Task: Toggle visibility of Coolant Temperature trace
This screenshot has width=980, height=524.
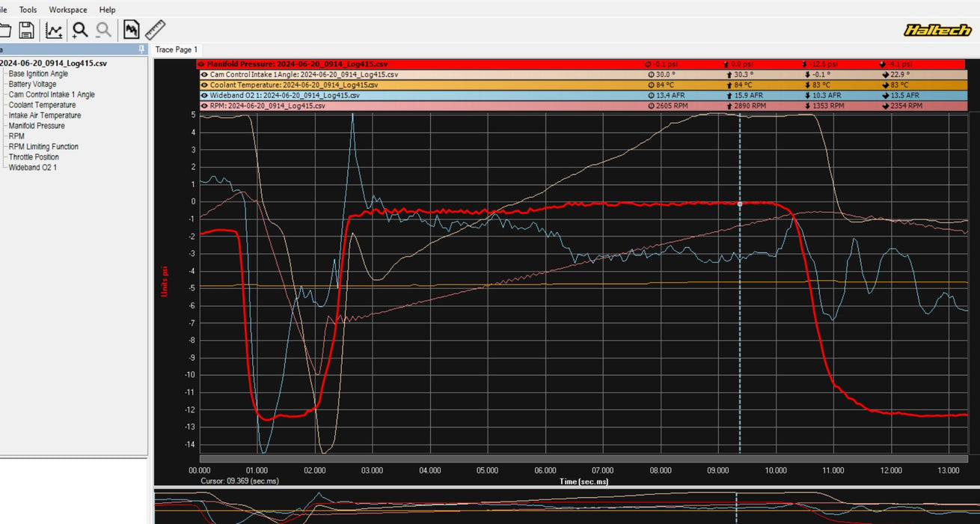Action: [x=203, y=85]
